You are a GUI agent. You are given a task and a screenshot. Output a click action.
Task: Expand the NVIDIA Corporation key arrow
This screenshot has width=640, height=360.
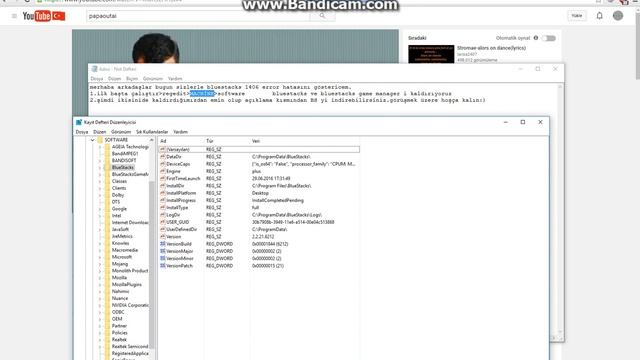[x=100, y=305]
